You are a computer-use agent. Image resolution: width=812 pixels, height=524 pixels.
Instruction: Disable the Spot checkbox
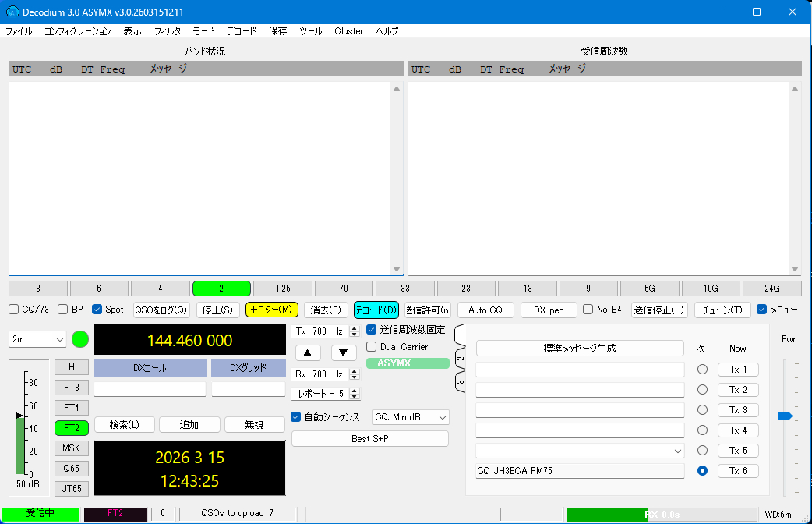97,310
